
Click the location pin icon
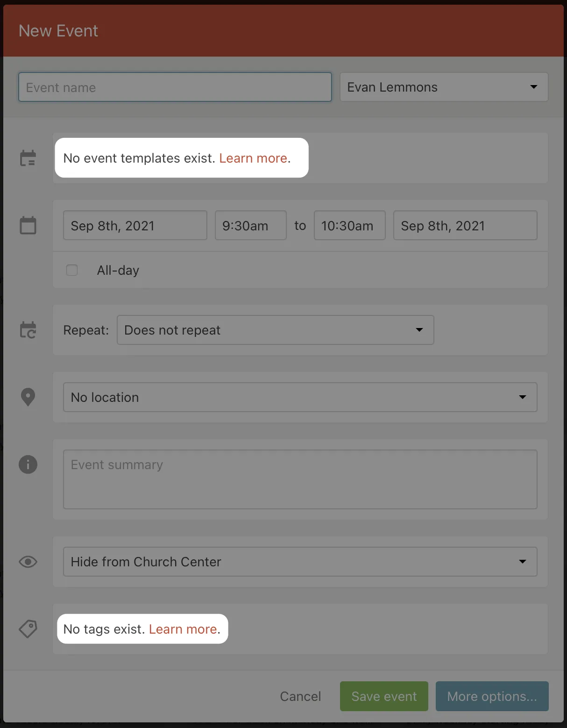click(28, 397)
